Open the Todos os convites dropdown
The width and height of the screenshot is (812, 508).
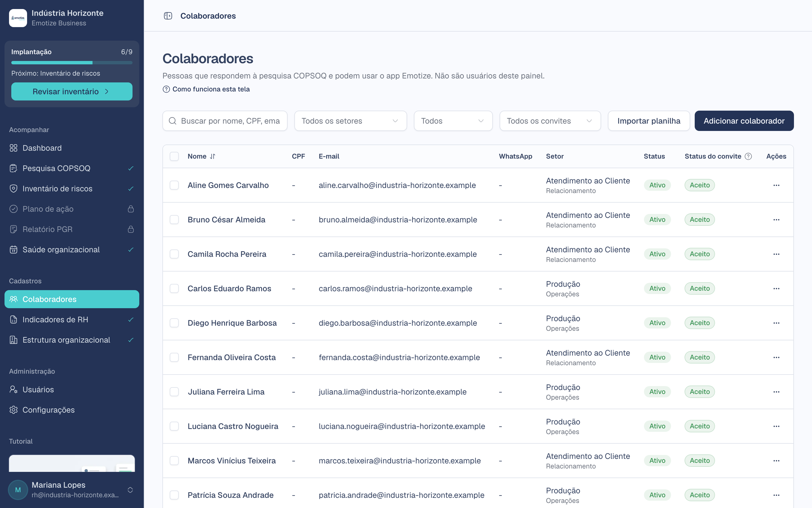[550, 121]
